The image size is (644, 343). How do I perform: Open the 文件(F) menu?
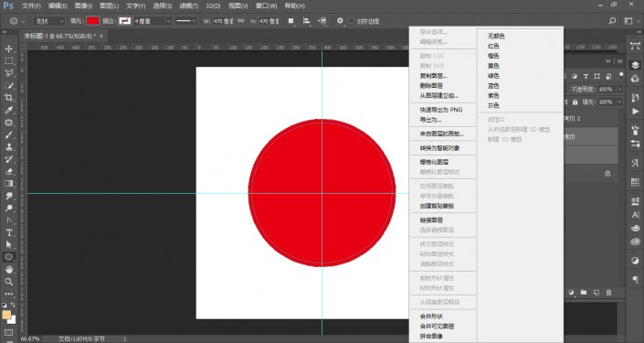click(31, 6)
